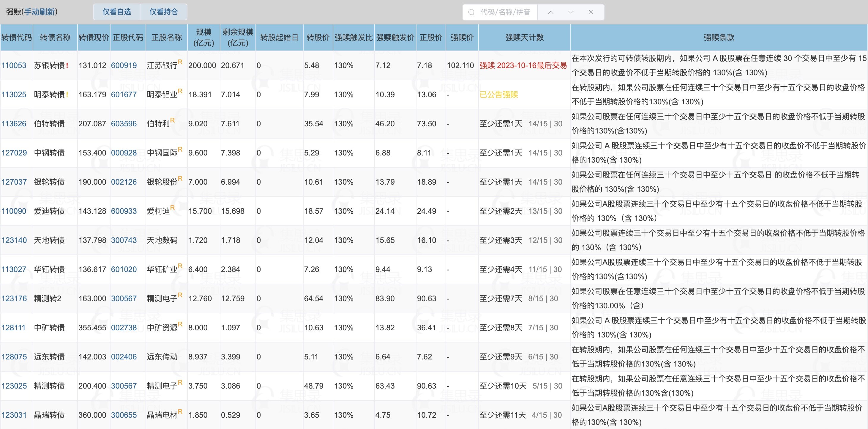Image resolution: width=868 pixels, height=429 pixels.
Task: Click the up chevron beside the search box
Action: [x=550, y=12]
